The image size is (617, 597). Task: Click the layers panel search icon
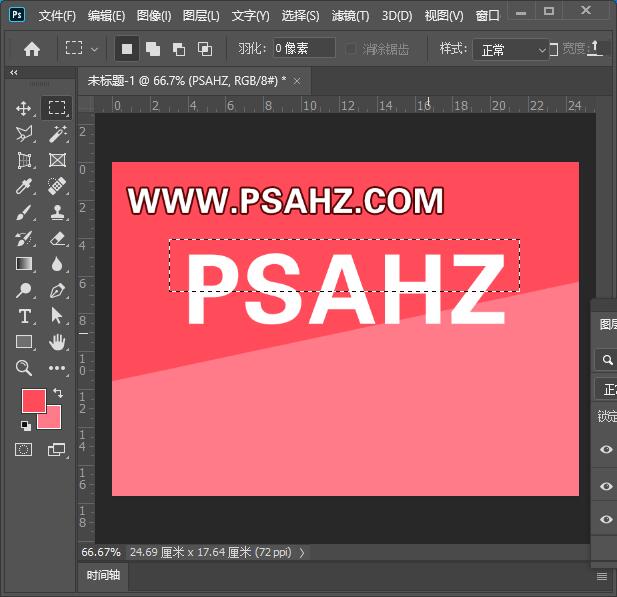(x=607, y=360)
